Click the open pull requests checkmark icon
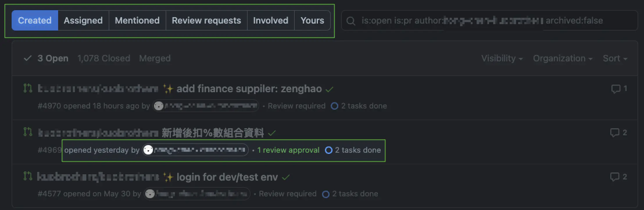This screenshot has height=210, width=644. click(27, 58)
